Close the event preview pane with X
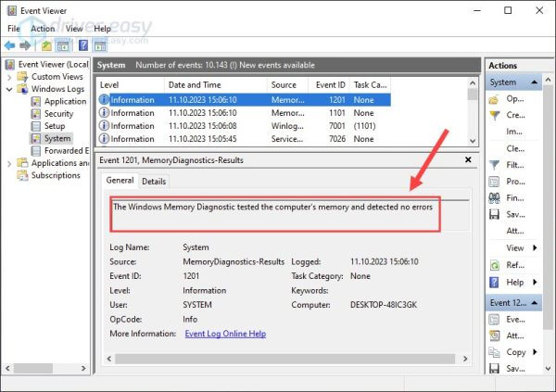556x392 pixels. 470,161
